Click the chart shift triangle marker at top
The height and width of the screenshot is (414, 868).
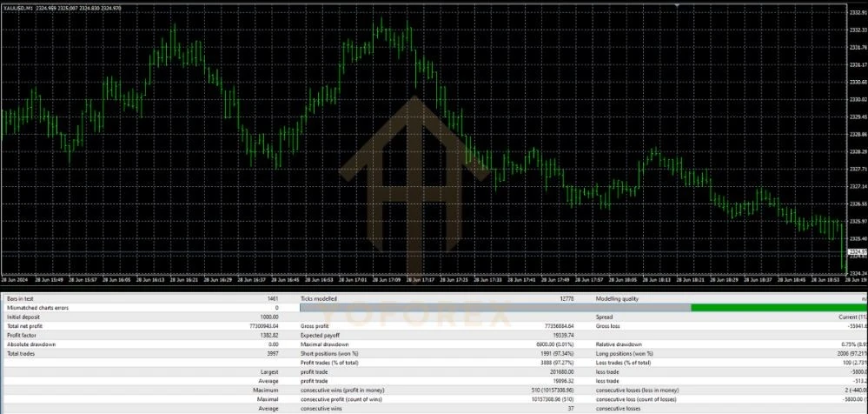point(678,5)
